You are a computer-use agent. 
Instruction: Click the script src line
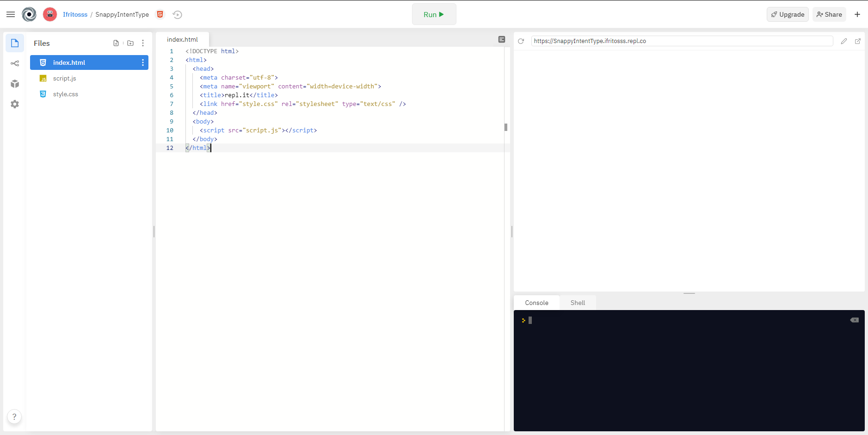click(259, 130)
